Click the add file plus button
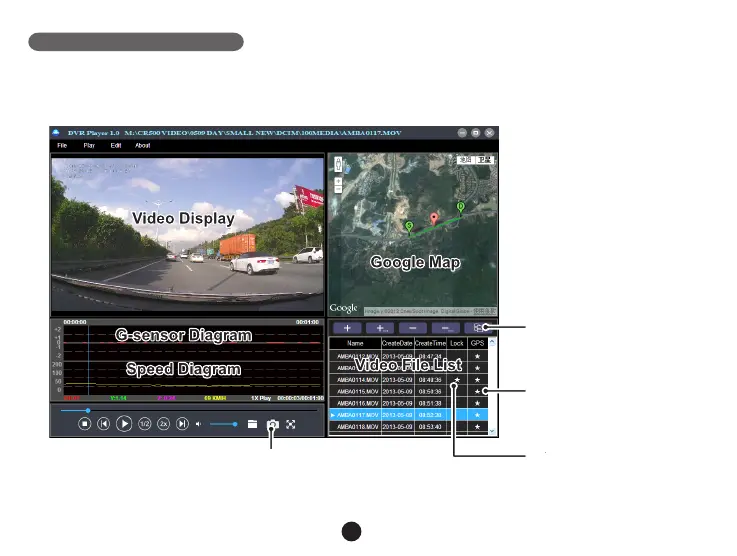The image size is (737, 556). [x=347, y=327]
